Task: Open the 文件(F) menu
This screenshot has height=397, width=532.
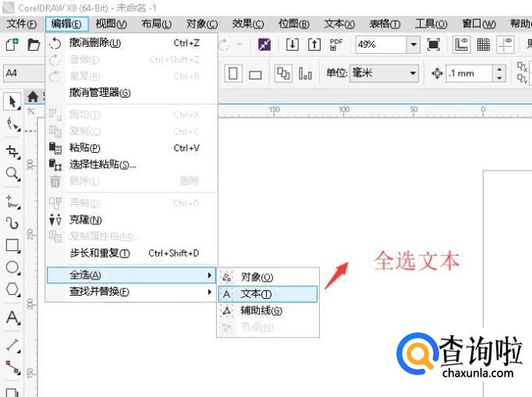Action: click(x=21, y=24)
